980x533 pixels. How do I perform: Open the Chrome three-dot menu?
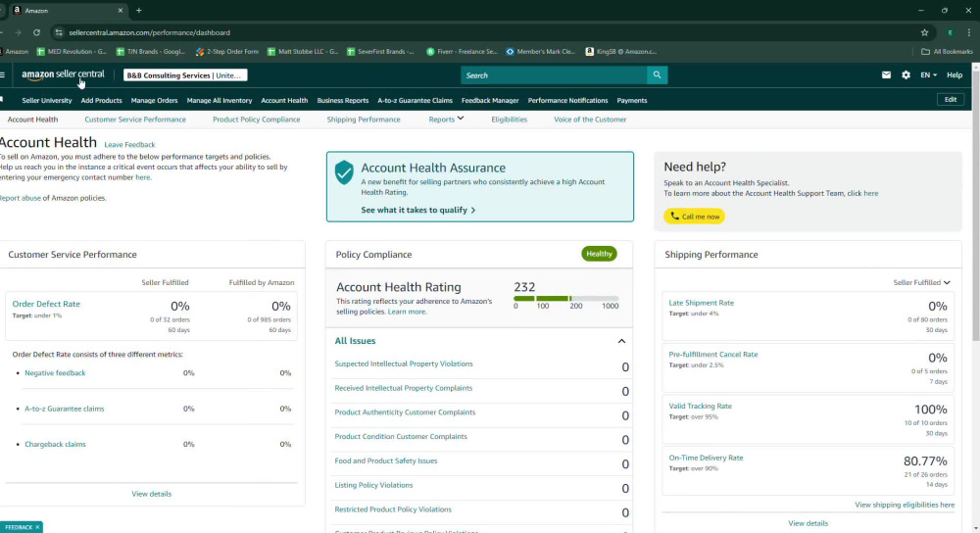pyautogui.click(x=969, y=32)
